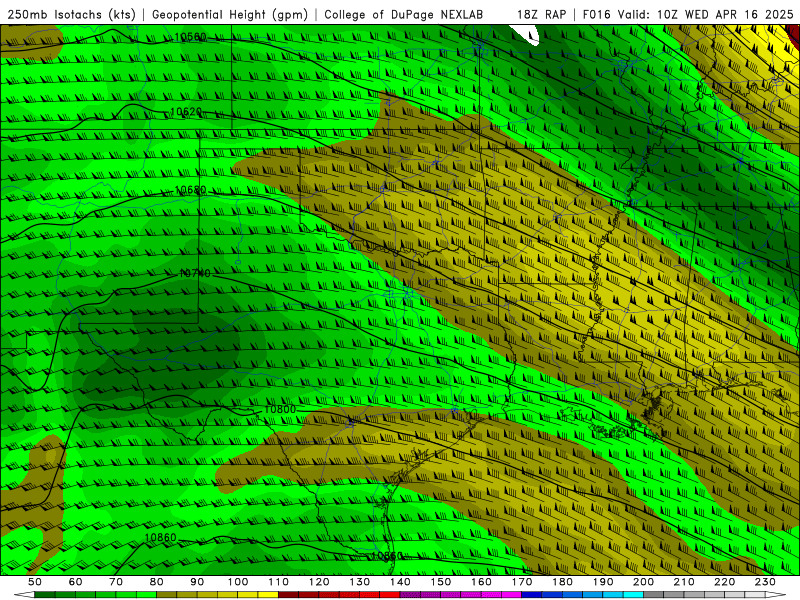800x600 pixels.
Task: Click 'Valid: 10Z WED APR 16 2025' text
Action: (x=706, y=15)
